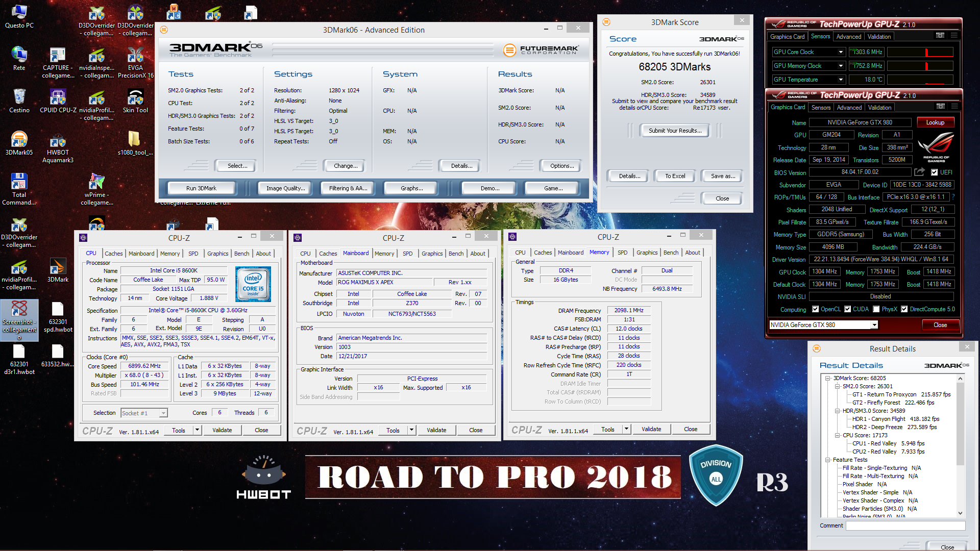Open the Questo PC desktop icon

pos(19,16)
